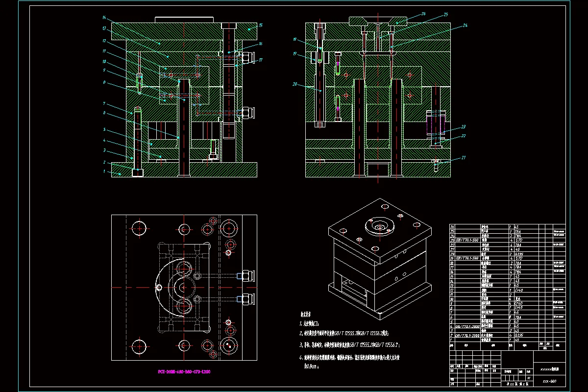Image resolution: width=588 pixels, height=392 pixels.
Task: Click balloon number 2 in left section view
Action: (x=104, y=162)
